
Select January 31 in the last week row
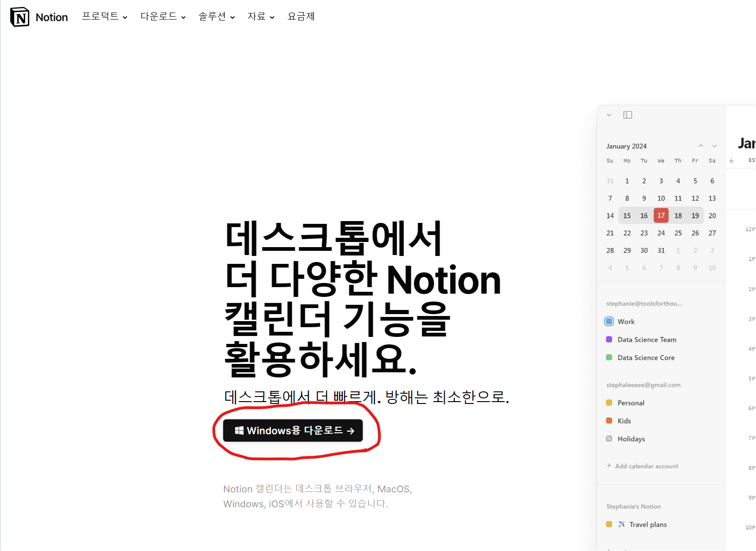(x=661, y=250)
